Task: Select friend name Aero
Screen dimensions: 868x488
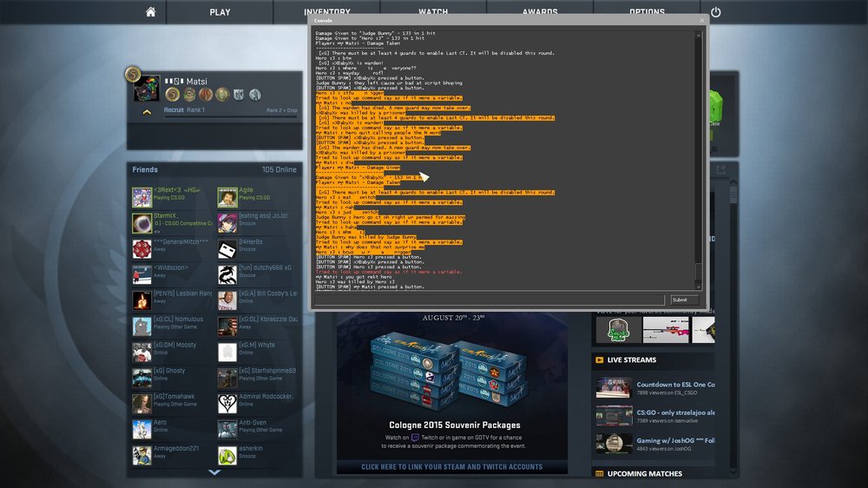Action: point(160,422)
